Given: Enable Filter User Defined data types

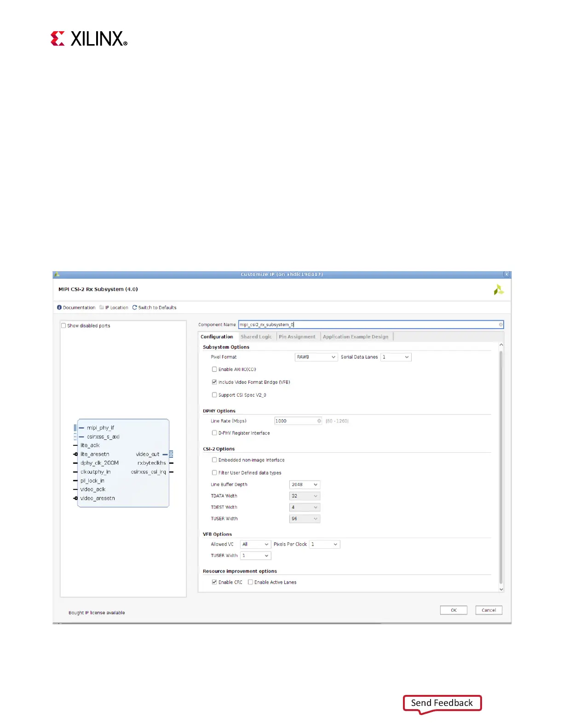Looking at the screenshot, I should [x=214, y=472].
